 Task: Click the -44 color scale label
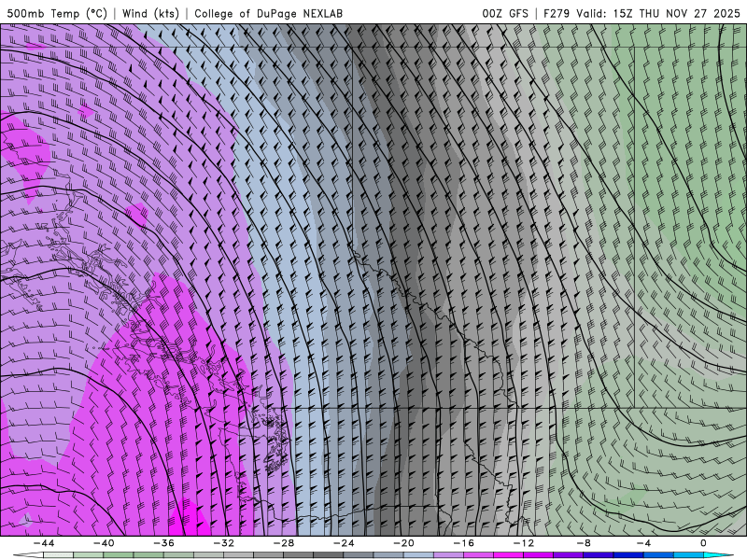point(44,543)
